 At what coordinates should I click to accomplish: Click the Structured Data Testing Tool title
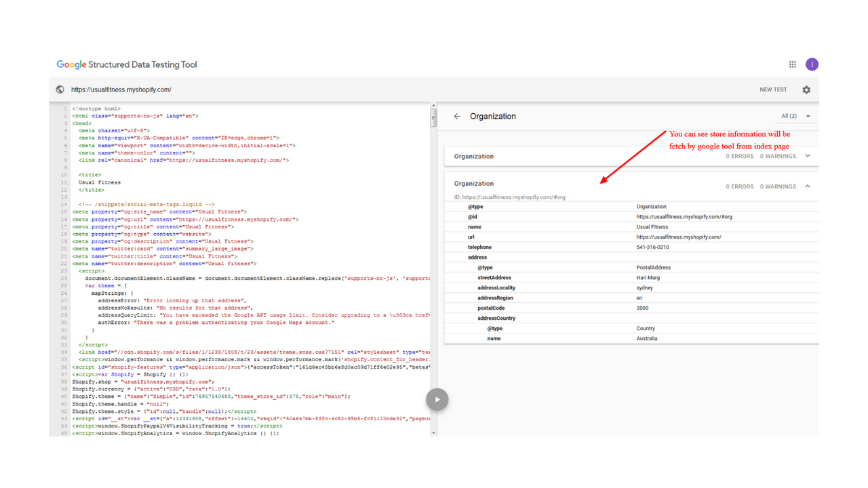(143, 64)
